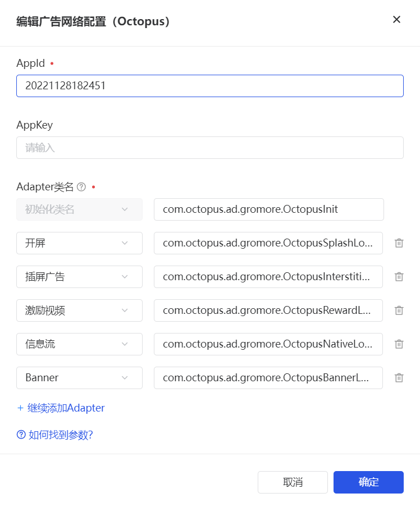
Task: Click into the AppKey input field
Action: tap(209, 148)
